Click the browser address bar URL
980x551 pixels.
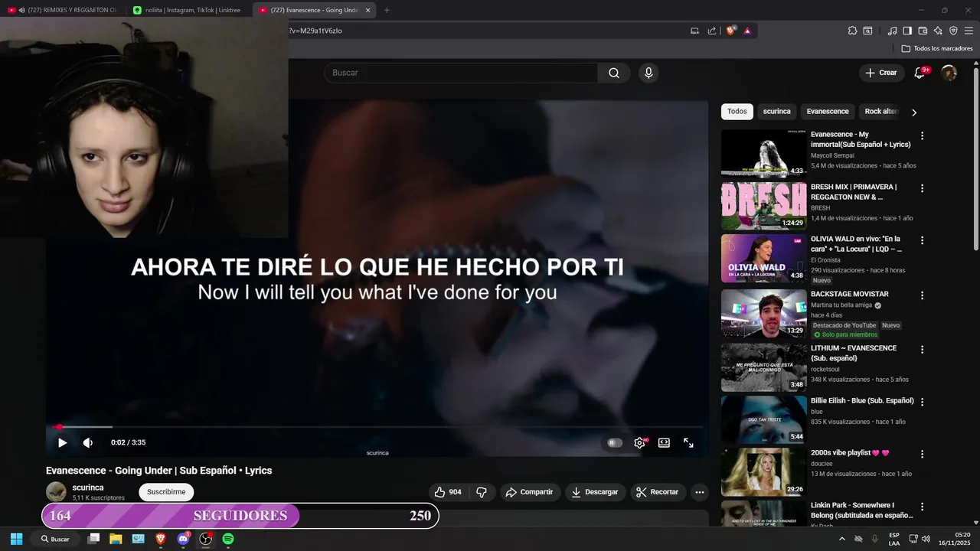tap(315, 31)
